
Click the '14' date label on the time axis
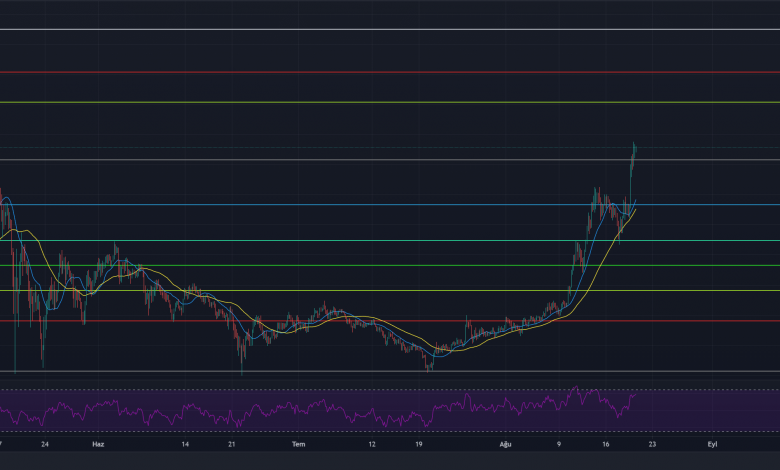[185, 444]
